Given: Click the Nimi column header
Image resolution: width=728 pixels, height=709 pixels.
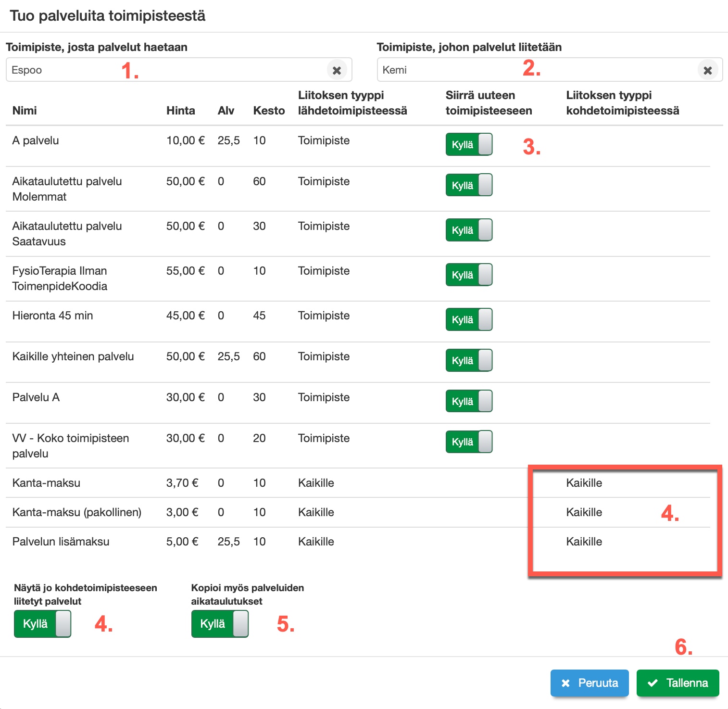Looking at the screenshot, I should pos(25,111).
